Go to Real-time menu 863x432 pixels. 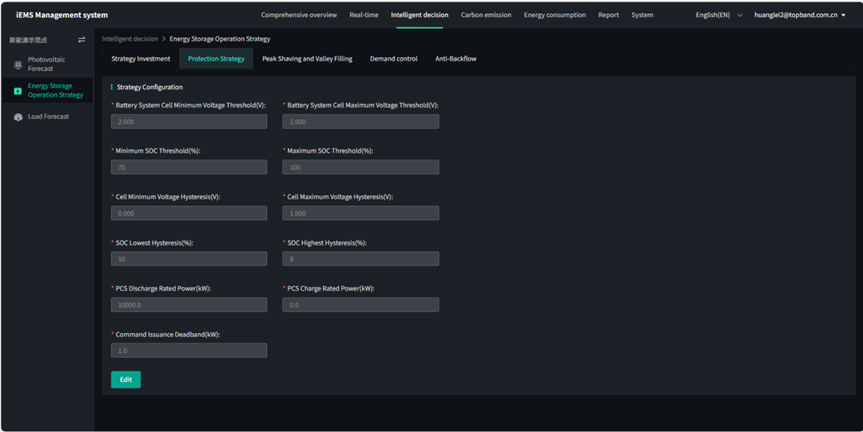(364, 15)
